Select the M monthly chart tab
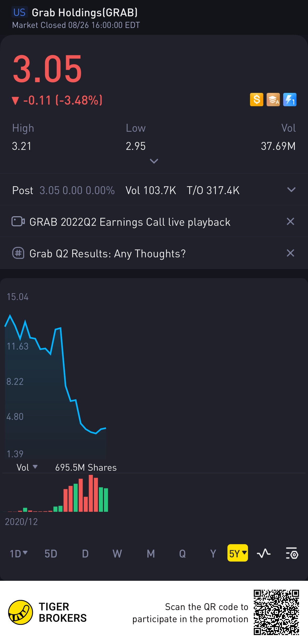Screen dimensions: 308x644 coord(151,554)
